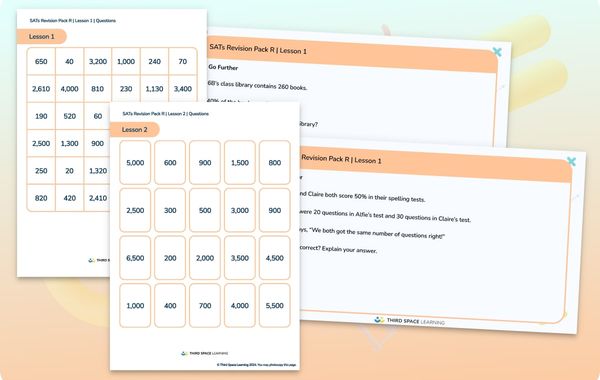Click the 3,500 card

point(240,258)
